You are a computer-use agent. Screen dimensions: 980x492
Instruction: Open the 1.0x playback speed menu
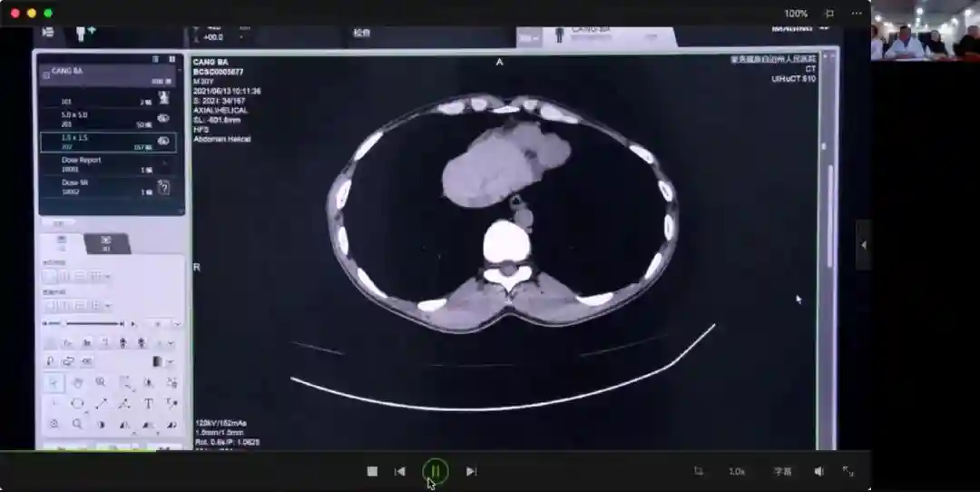pos(737,471)
